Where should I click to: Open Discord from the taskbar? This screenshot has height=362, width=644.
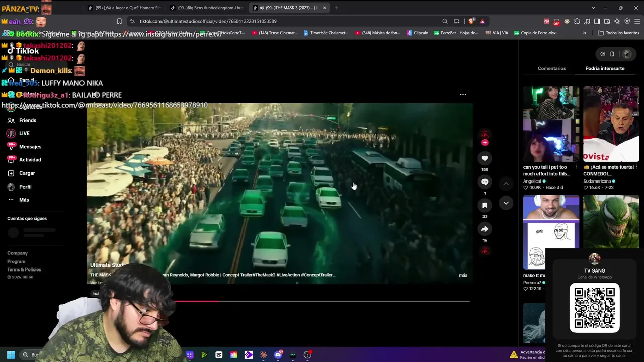278,355
